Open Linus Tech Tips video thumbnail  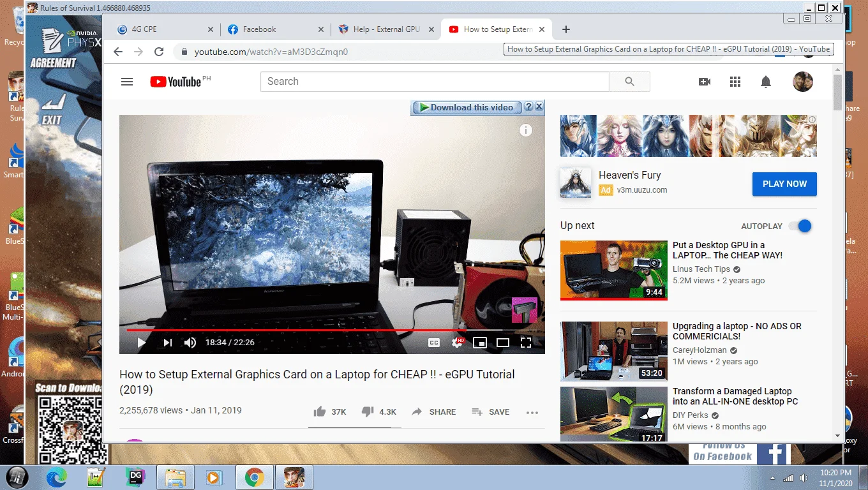[x=613, y=271]
